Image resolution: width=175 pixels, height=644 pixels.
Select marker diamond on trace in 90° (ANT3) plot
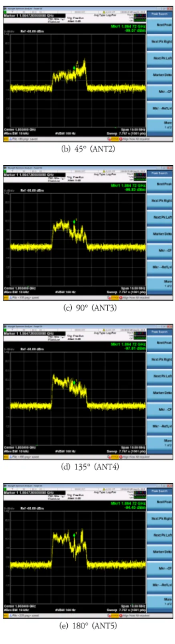(74, 221)
